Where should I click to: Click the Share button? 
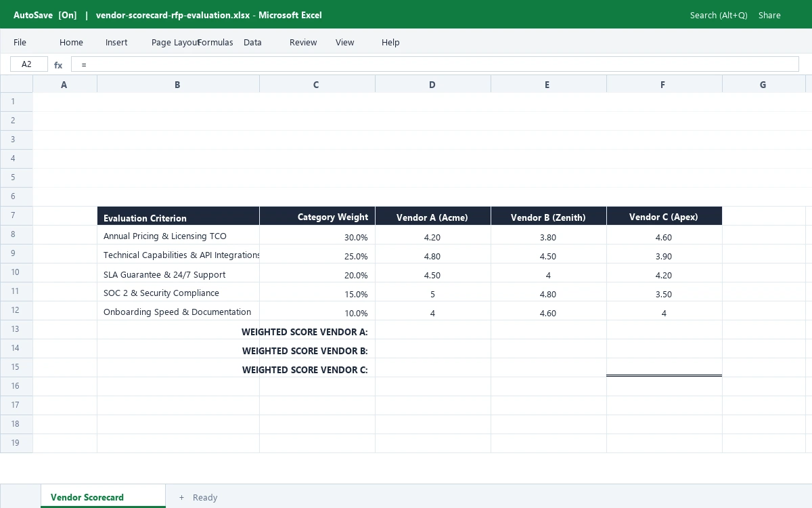click(x=769, y=15)
